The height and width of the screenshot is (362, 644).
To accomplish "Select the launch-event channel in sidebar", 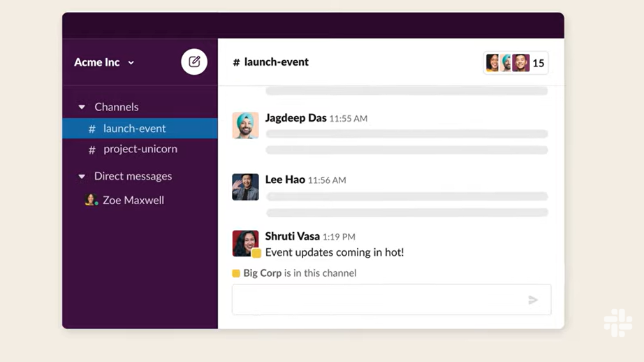I will pyautogui.click(x=140, y=128).
